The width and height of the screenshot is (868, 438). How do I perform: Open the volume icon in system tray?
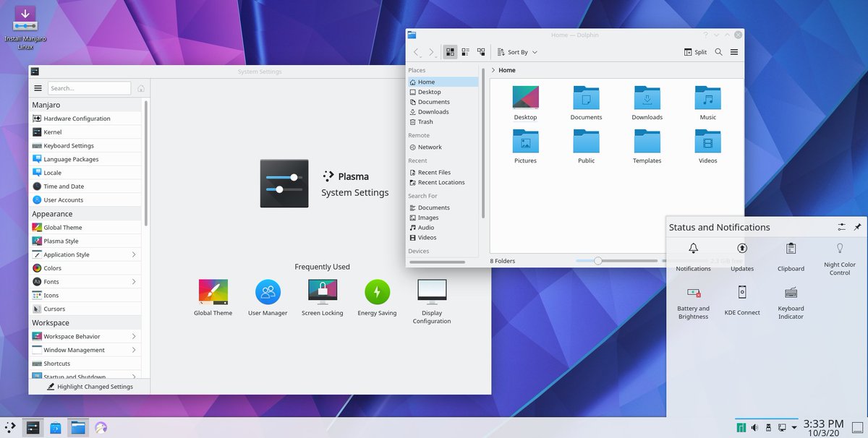click(754, 428)
